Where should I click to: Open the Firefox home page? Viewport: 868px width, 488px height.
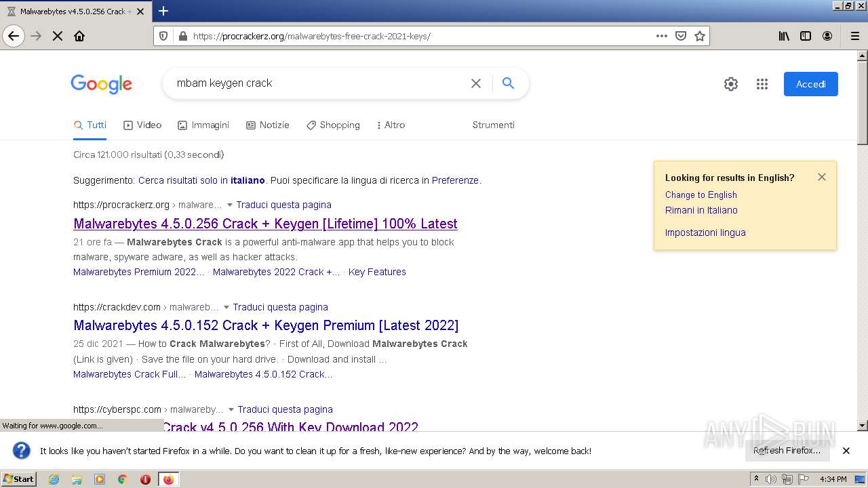point(79,36)
